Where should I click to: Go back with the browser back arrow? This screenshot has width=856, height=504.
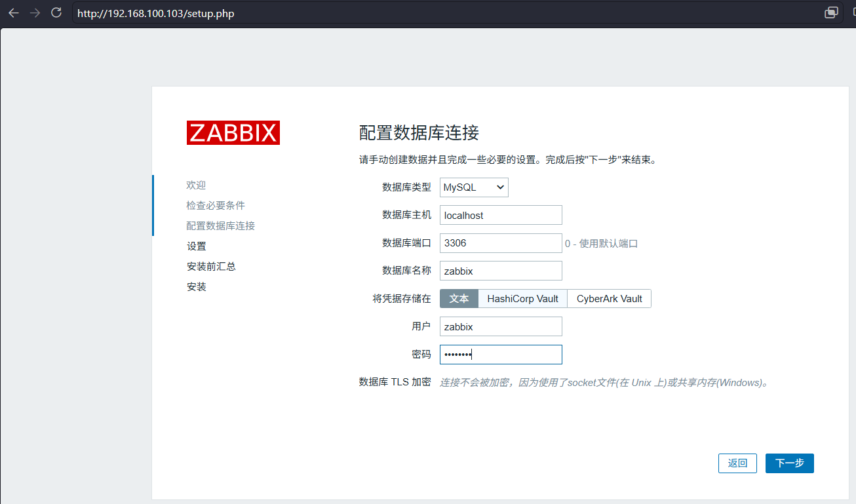pyautogui.click(x=14, y=13)
